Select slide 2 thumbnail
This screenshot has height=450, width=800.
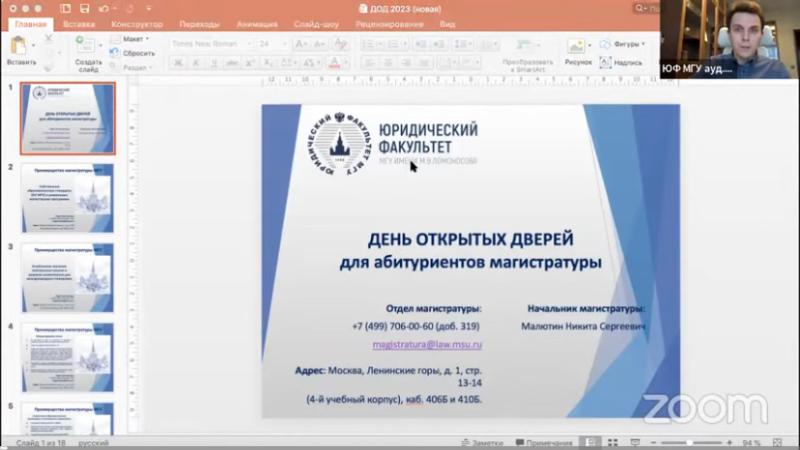(x=68, y=198)
